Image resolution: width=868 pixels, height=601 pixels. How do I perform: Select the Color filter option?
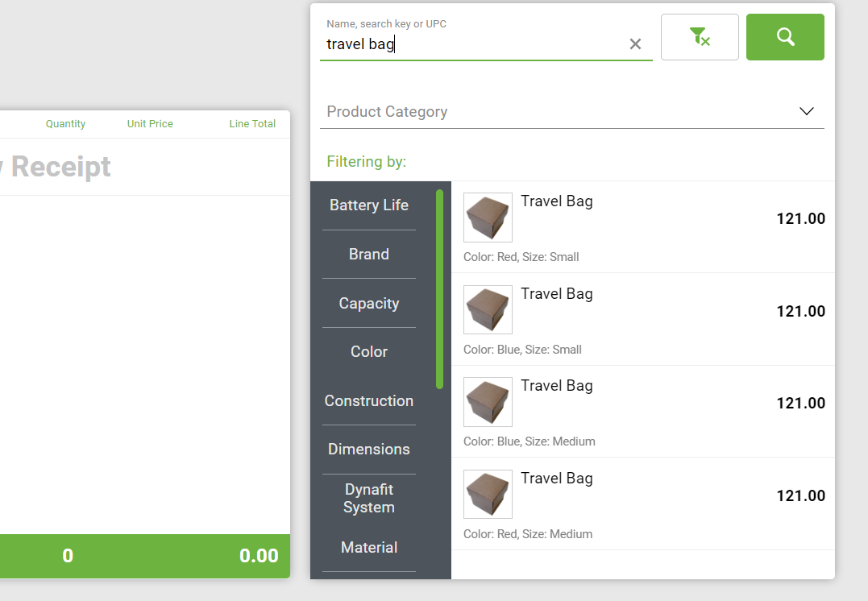369,352
